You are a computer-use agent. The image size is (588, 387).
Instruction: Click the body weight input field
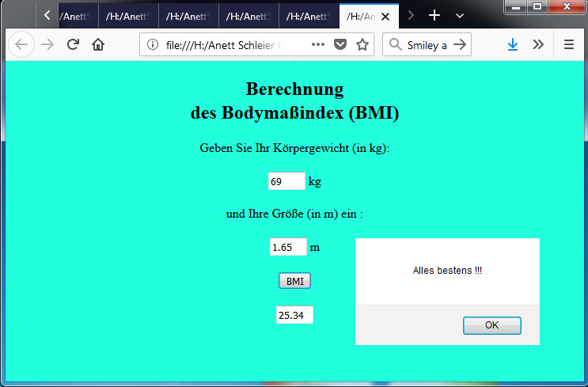click(x=286, y=182)
